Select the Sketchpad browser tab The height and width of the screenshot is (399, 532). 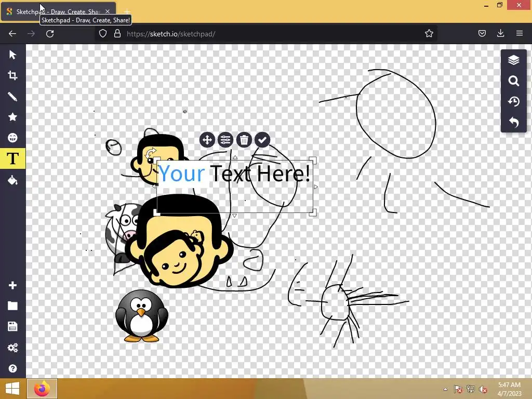point(58,11)
